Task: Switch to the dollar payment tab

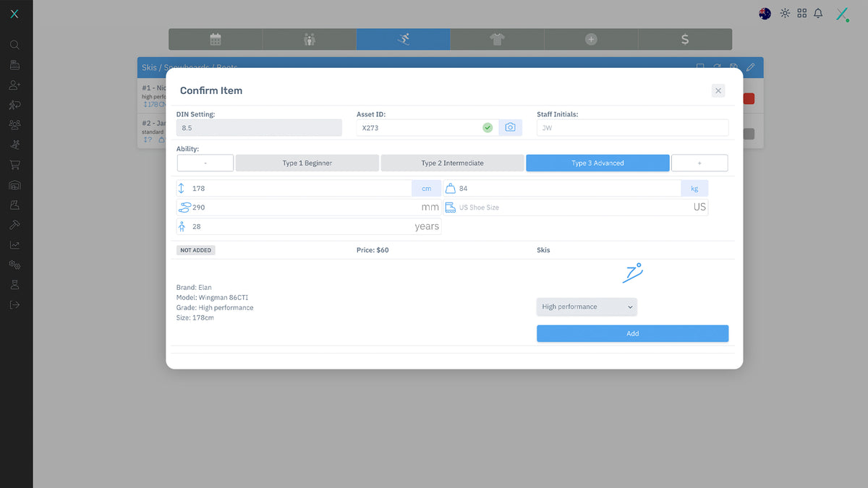Action: click(684, 40)
